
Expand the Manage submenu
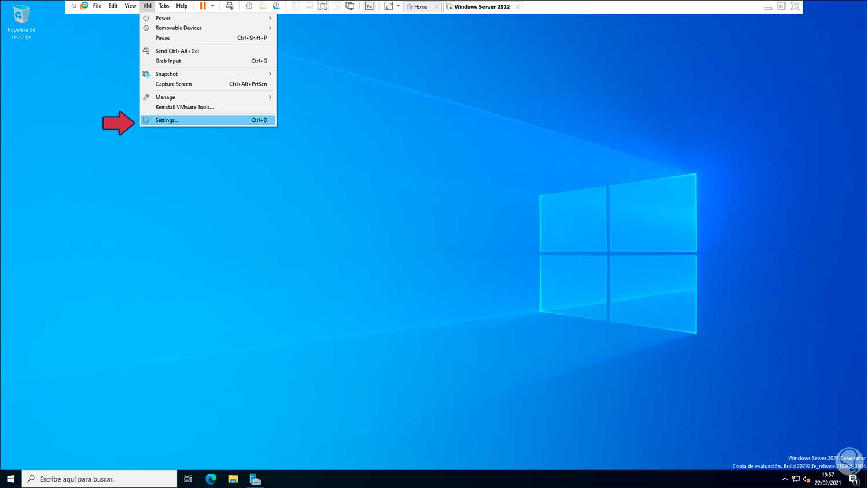[208, 97]
